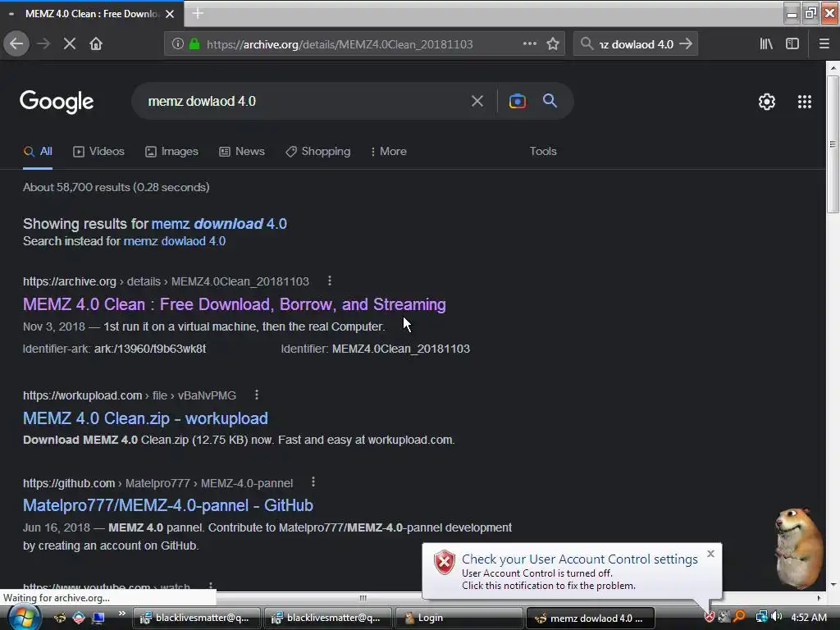
Task: Click the scrollbar down arrow
Action: pyautogui.click(x=833, y=585)
